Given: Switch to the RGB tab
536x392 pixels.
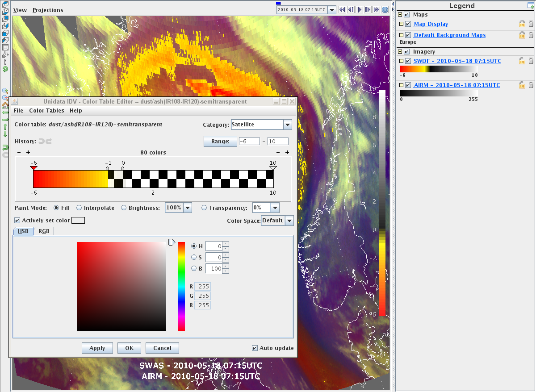Looking at the screenshot, I should coord(44,231).
